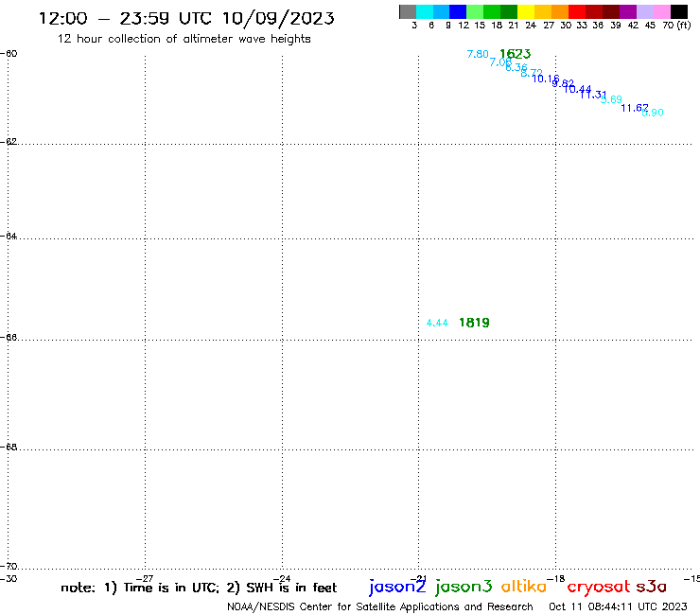This screenshot has height=615, width=700.
Task: Click the latitude axis label '-70'
Action: point(9,566)
